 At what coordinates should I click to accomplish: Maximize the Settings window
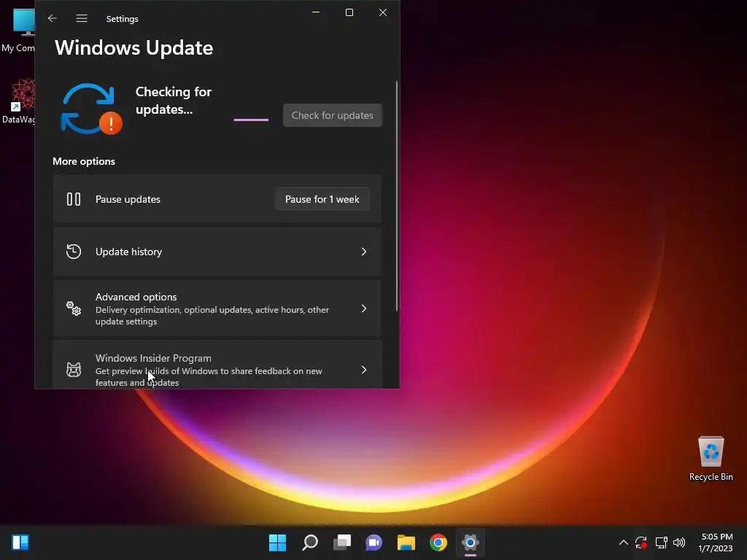pos(349,12)
